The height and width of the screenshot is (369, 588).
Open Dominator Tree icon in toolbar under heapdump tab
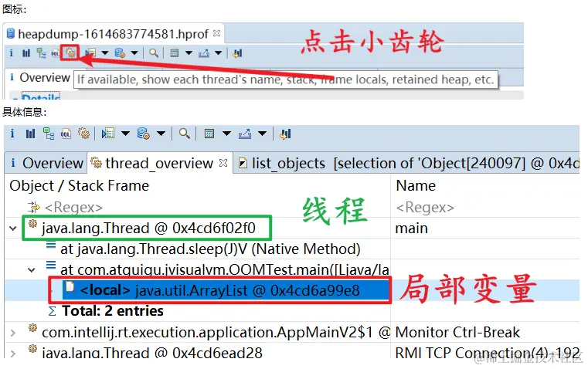[x=41, y=53]
